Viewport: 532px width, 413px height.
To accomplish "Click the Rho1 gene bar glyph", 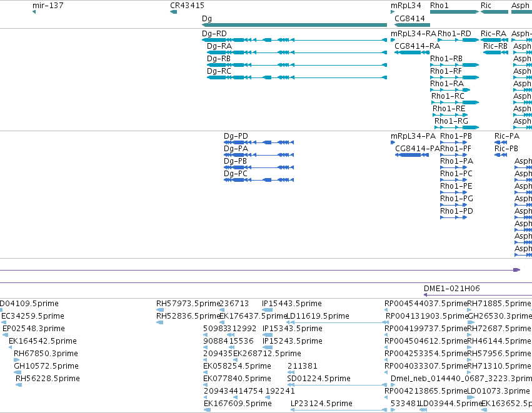I will click(x=454, y=12).
